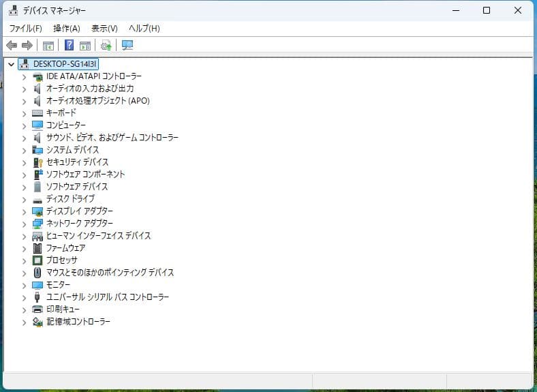Click the monitor icon beside コンピューター

tap(37, 125)
